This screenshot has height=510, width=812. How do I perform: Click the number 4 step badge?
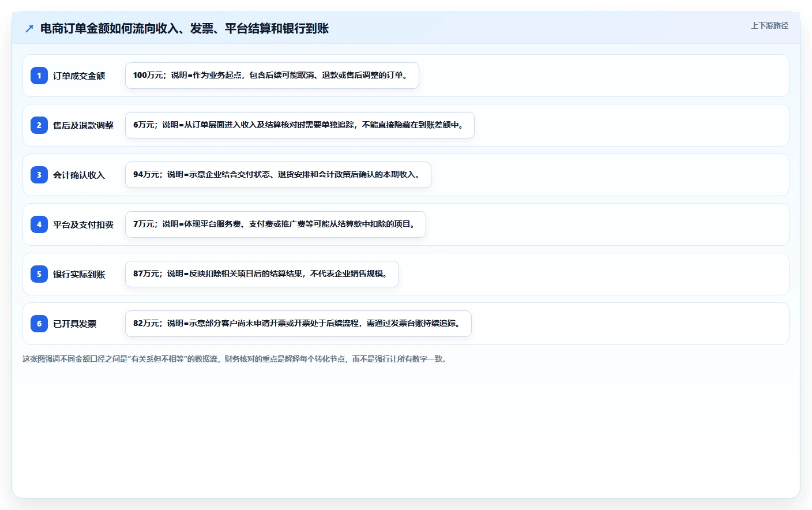[x=39, y=224]
